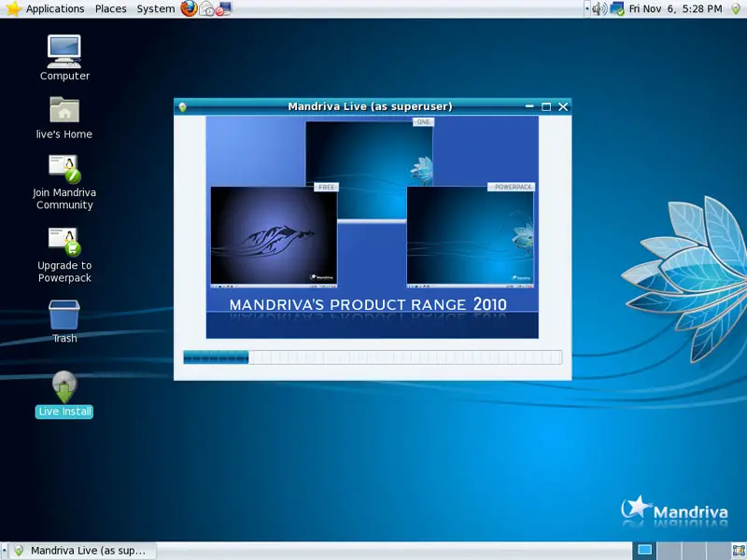Click the green update notifier tray icon
747x560 pixels.
point(736,8)
